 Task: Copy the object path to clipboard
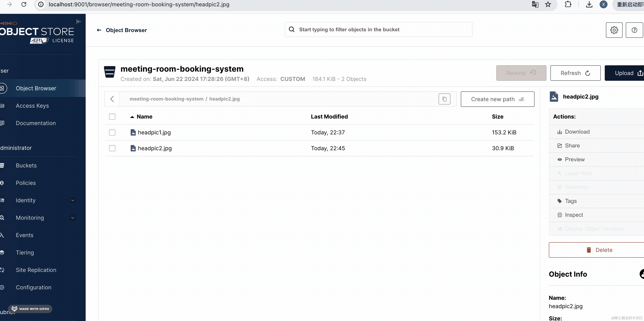(444, 99)
